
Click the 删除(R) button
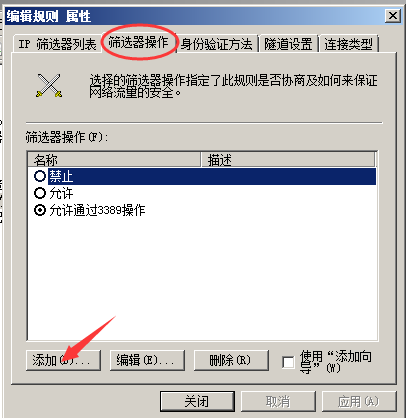point(231,360)
